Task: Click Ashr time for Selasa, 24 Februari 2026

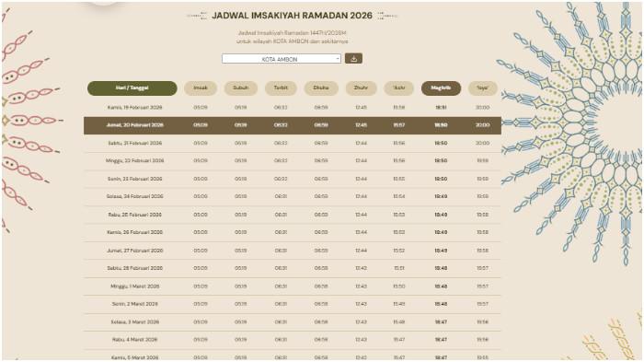Action: pyautogui.click(x=398, y=196)
